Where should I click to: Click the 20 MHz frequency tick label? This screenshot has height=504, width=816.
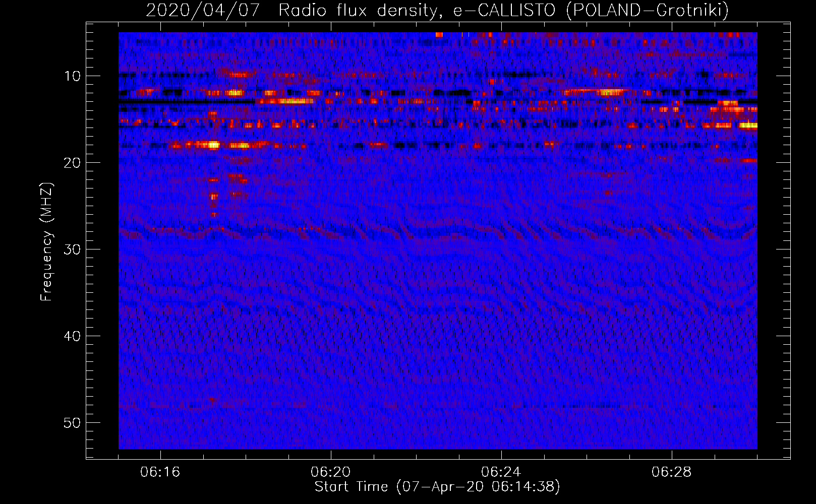(73, 163)
